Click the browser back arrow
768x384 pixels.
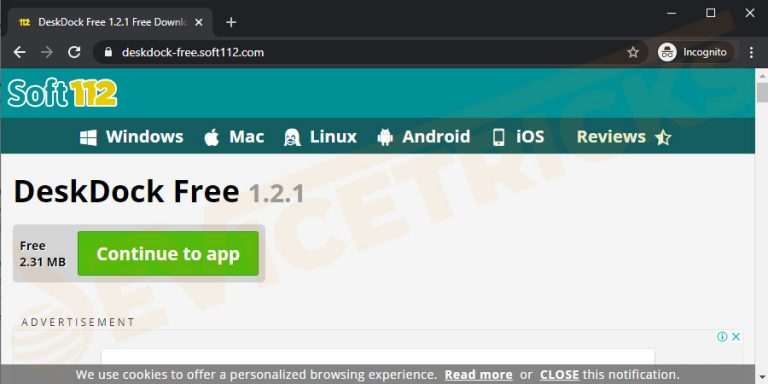[20, 52]
